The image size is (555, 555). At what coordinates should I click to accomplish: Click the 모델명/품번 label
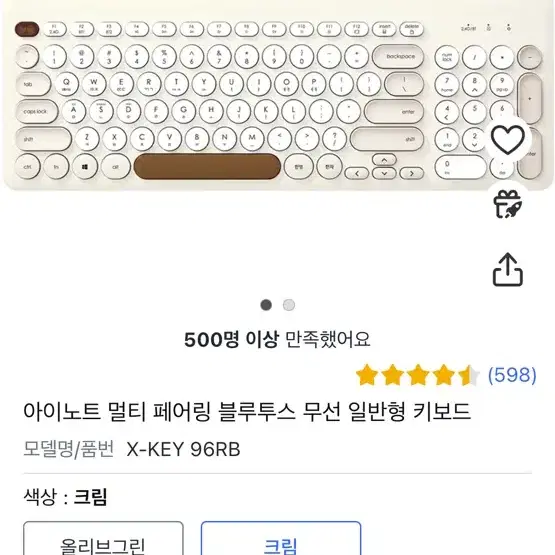coord(69,450)
